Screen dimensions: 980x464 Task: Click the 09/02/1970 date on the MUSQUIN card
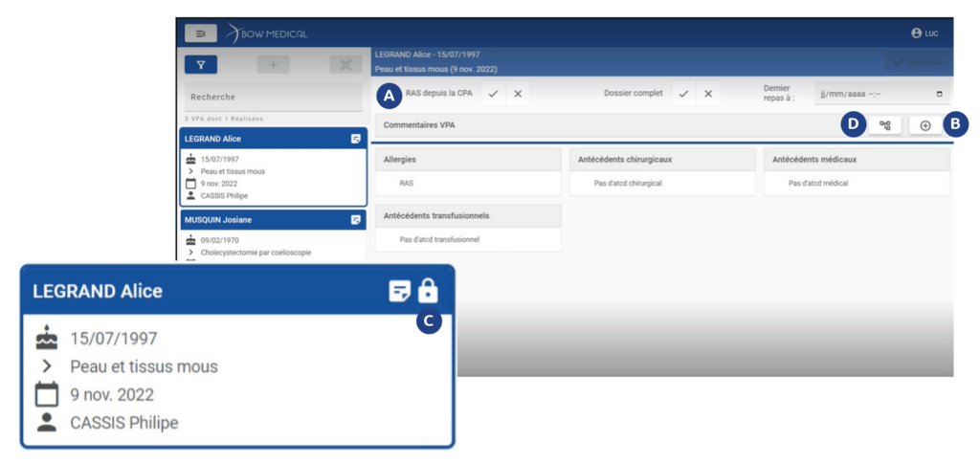tap(219, 240)
